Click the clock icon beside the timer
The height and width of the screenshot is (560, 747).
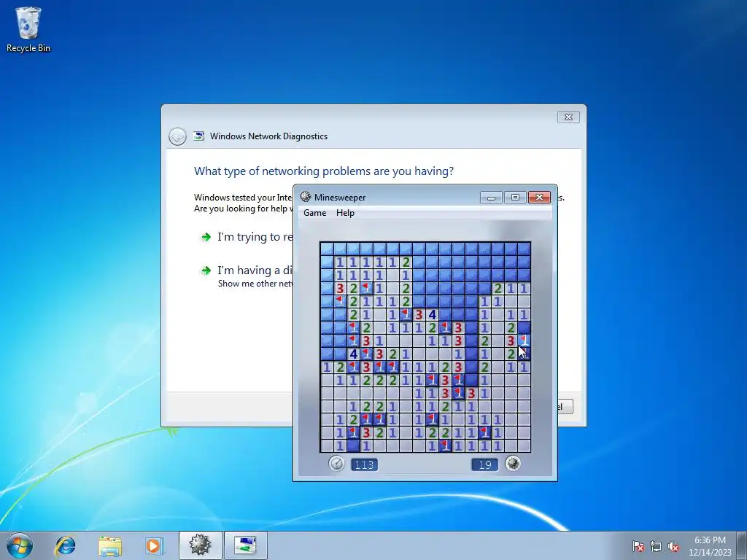tap(336, 463)
